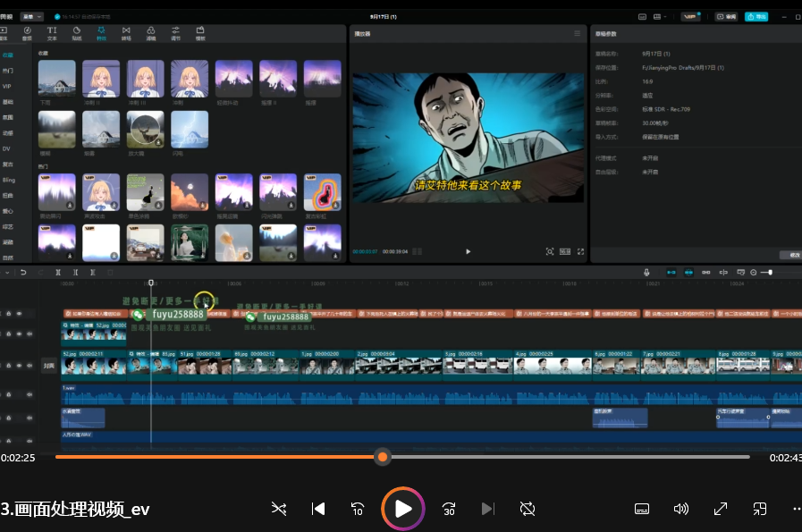Toggle main track magnet snapping

[671, 272]
